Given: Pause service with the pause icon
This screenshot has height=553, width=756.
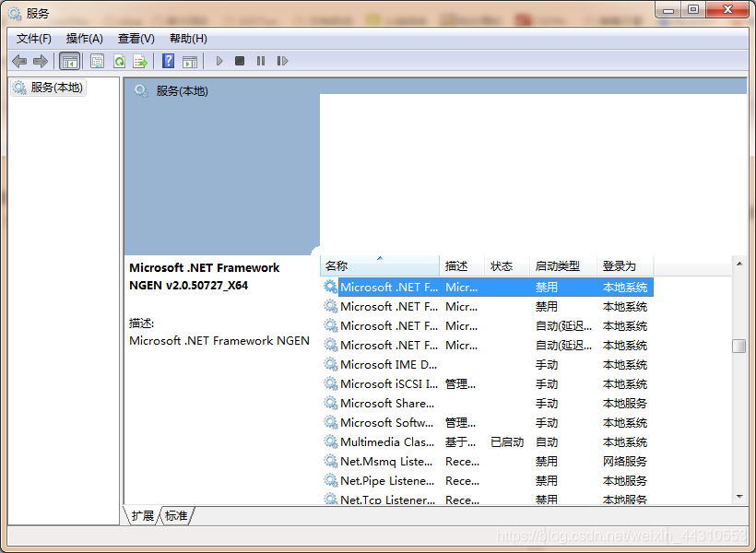Looking at the screenshot, I should (261, 61).
